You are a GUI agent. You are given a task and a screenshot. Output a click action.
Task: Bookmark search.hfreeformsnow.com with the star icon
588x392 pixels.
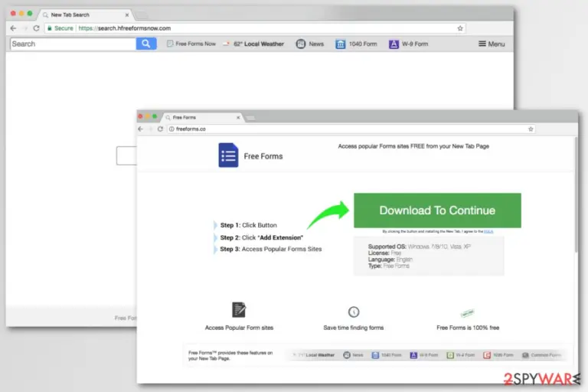460,28
